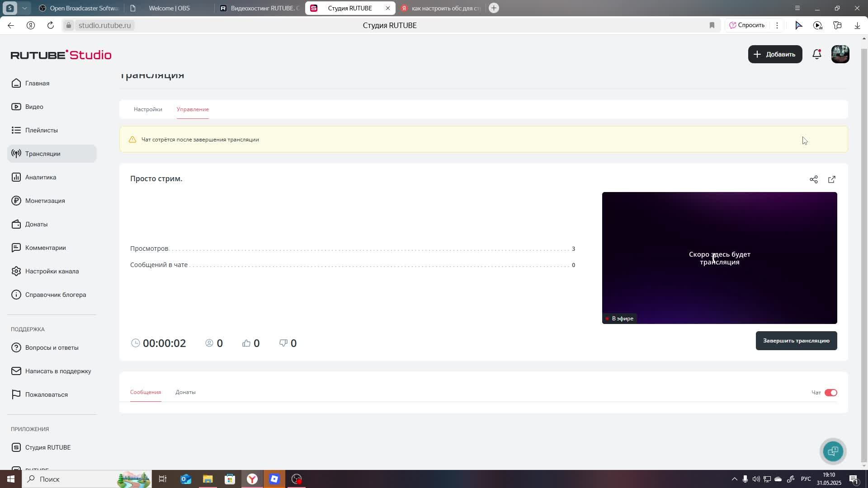This screenshot has width=868, height=488.
Task: Click the bookmark icon in address bar
Action: pos(712,25)
